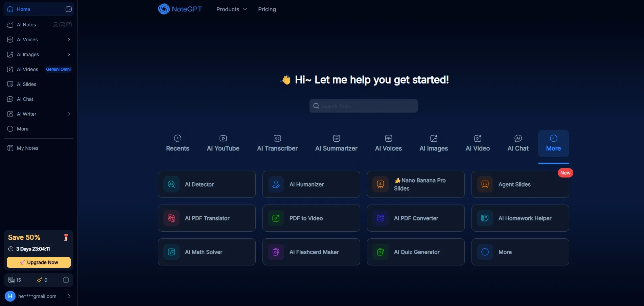Viewport: 644px width, 306px height.
Task: Open the AI PDF Converter card
Action: pos(416,218)
